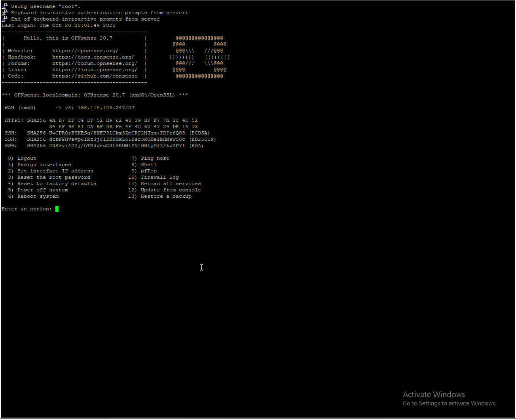Click the HTTPS fingerprint line starting '39 8F 9E'
516x420 pixels.
(x=123, y=127)
